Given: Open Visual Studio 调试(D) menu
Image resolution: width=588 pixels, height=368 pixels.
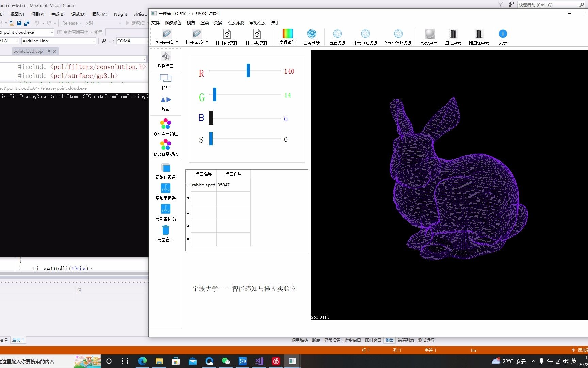Looking at the screenshot, I should [78, 14].
